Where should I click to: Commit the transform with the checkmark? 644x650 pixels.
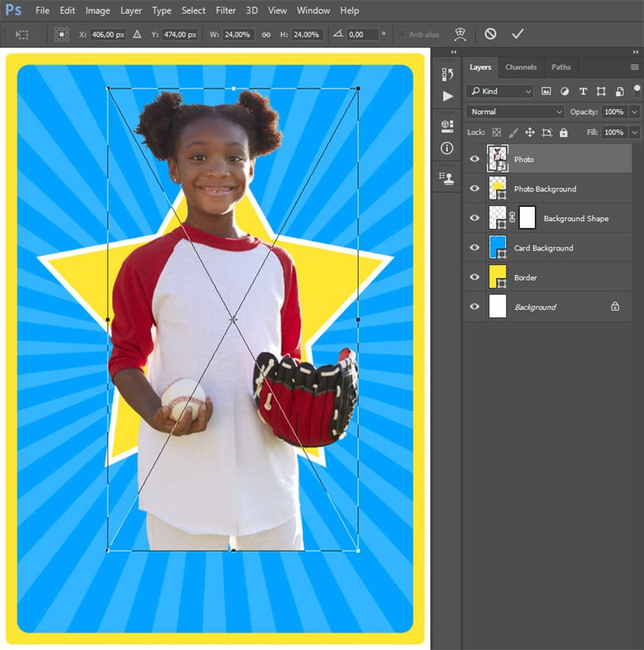(x=517, y=34)
